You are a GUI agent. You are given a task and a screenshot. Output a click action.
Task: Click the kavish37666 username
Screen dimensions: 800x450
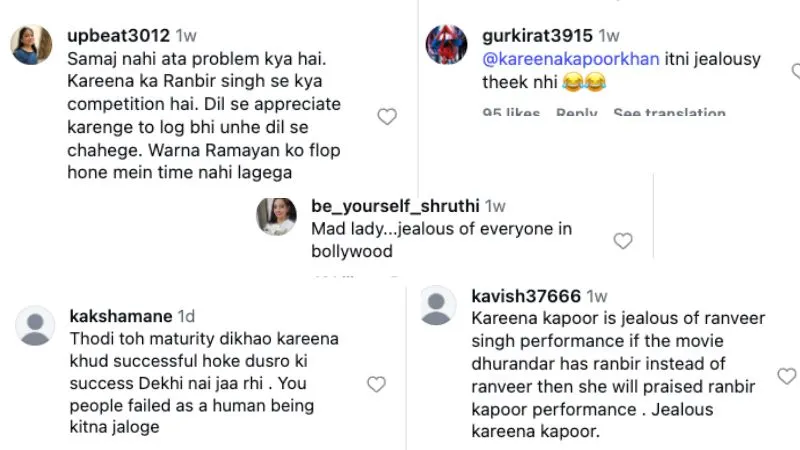click(526, 296)
